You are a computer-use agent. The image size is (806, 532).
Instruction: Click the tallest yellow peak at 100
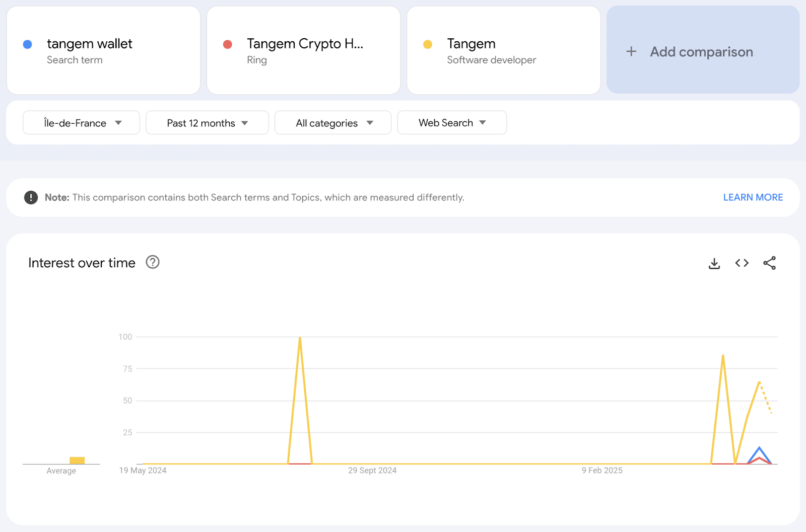pos(300,338)
